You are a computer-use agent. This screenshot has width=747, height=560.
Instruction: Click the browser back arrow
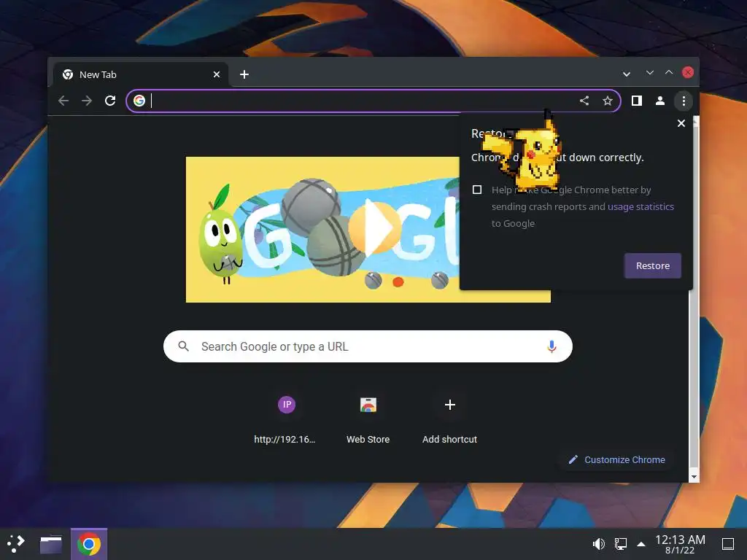click(63, 101)
